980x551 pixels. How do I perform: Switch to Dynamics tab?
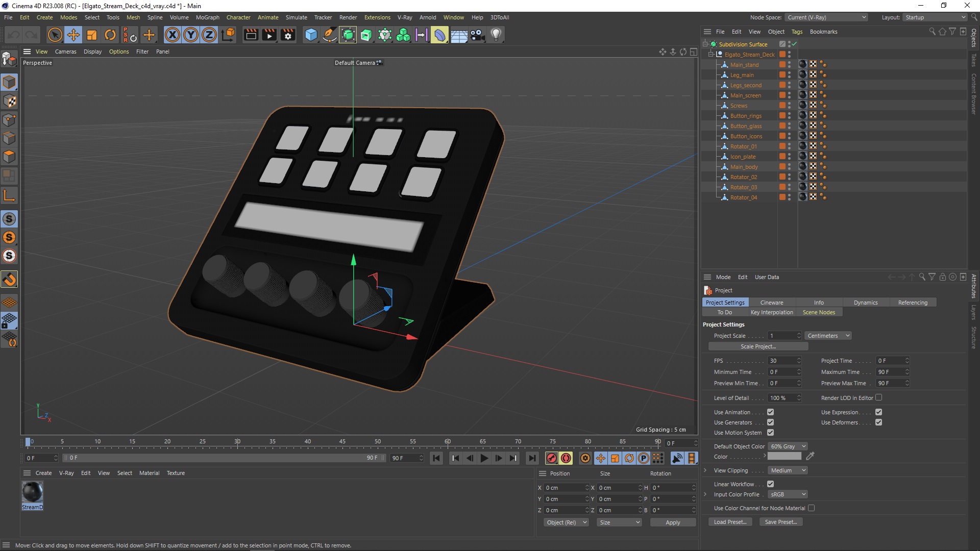(866, 303)
